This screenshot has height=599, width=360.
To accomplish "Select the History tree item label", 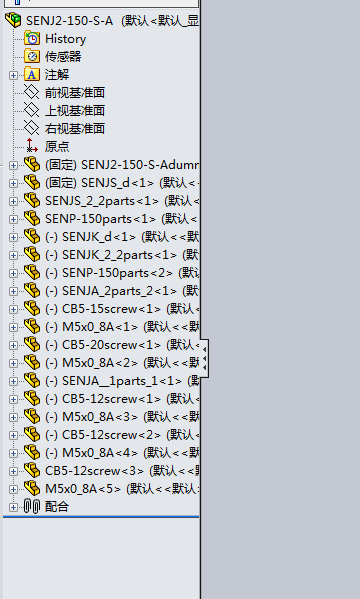I will pyautogui.click(x=66, y=39).
